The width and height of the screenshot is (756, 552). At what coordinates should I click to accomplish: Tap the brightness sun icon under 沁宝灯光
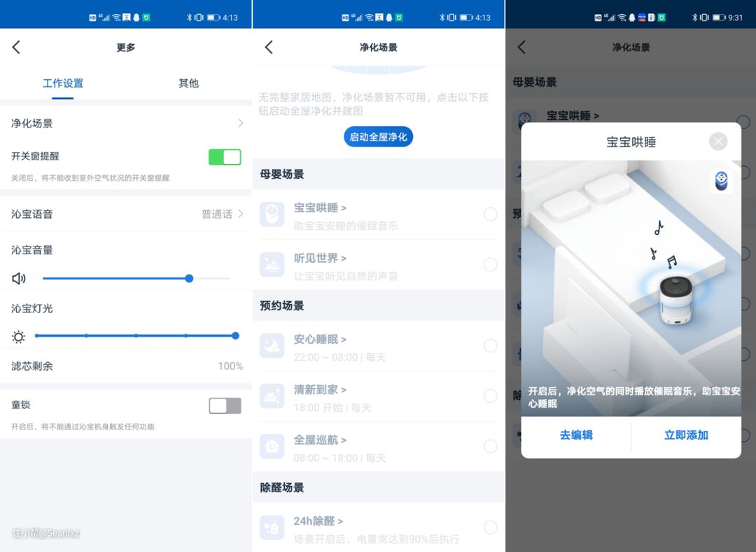point(19,337)
